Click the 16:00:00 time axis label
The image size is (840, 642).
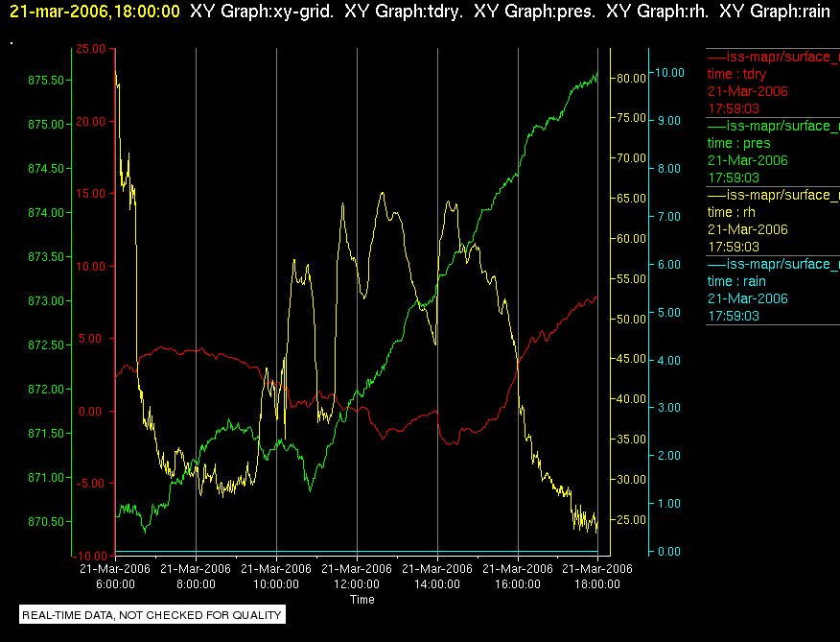pos(518,584)
